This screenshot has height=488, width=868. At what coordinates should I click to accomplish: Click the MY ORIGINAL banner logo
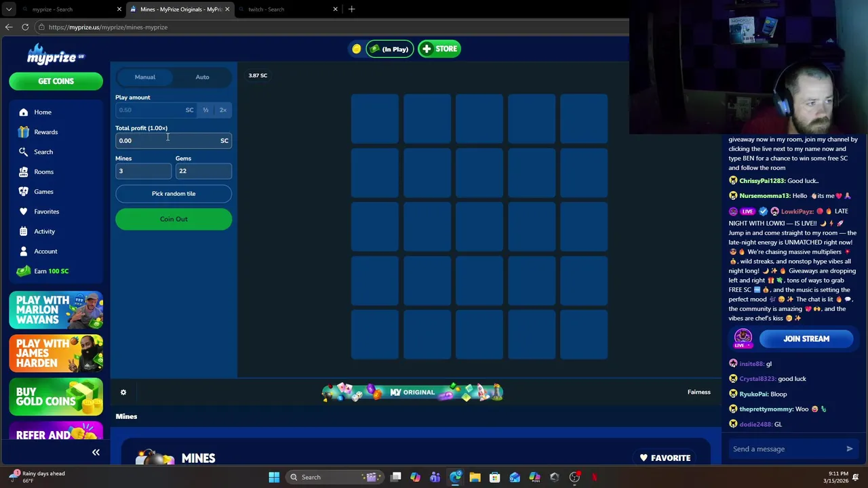[x=412, y=392]
